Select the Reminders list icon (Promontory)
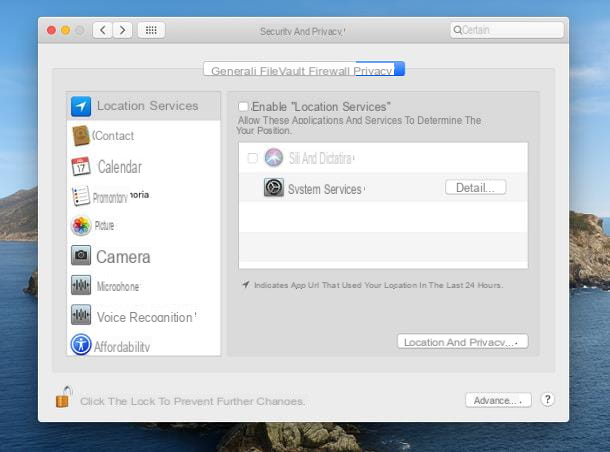The height and width of the screenshot is (452, 610). (x=81, y=196)
